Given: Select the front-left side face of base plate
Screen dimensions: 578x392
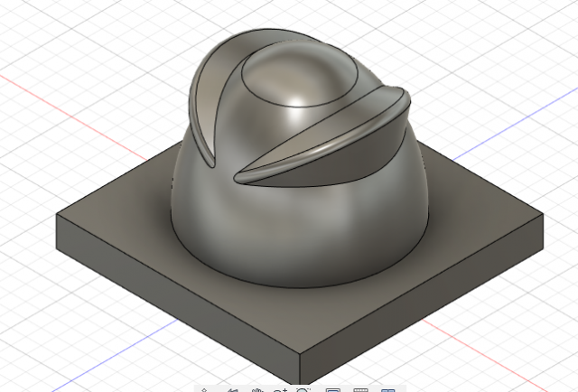Looking at the screenshot, I should pos(177,299).
